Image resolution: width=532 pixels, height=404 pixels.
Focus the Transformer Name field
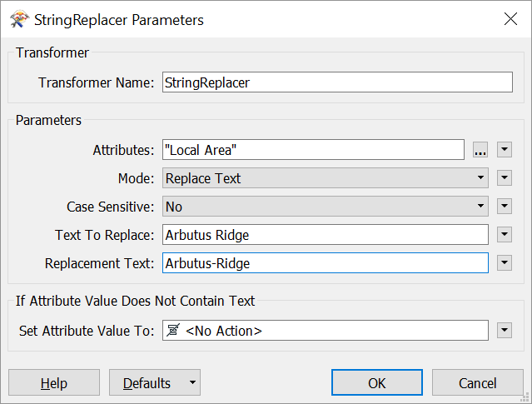pyautogui.click(x=337, y=82)
